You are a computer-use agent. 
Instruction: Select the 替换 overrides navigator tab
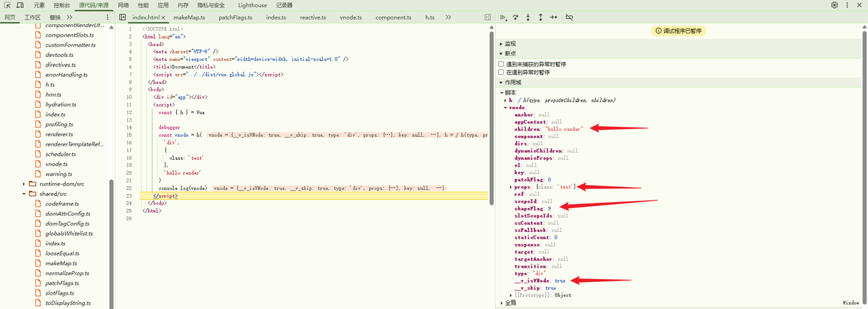56,17
